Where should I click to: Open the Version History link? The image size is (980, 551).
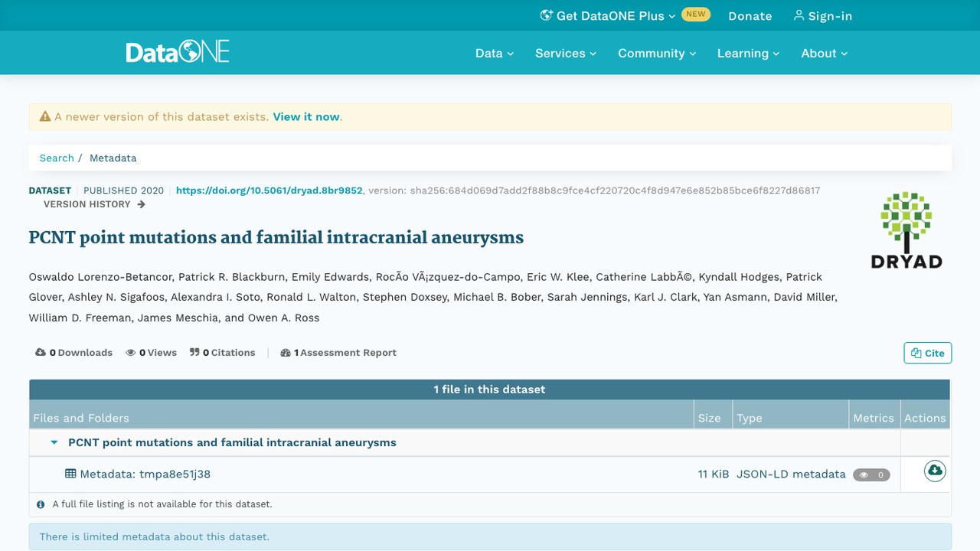94,204
